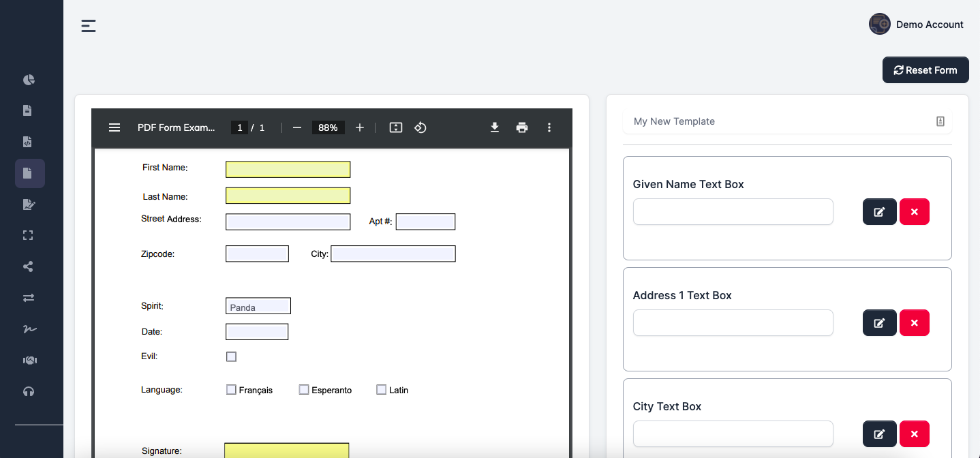980x458 pixels.
Task: Click the Demo Account avatar
Action: pyautogui.click(x=880, y=24)
